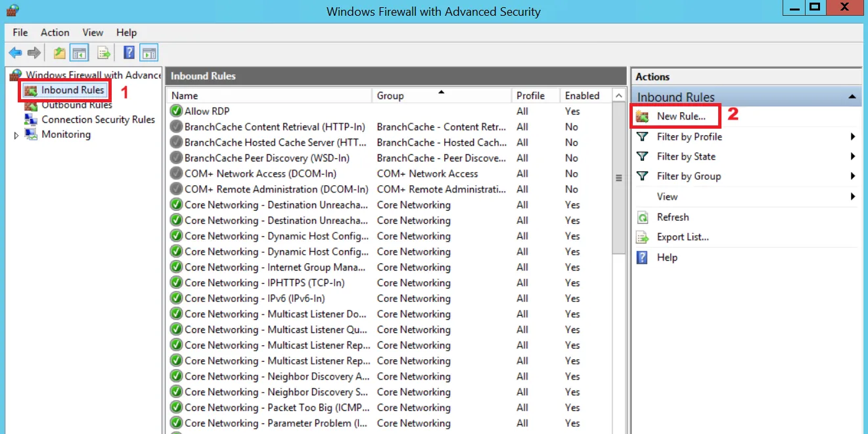Click the Export List toolbar icon
Viewport: 868px width, 434px height.
104,53
